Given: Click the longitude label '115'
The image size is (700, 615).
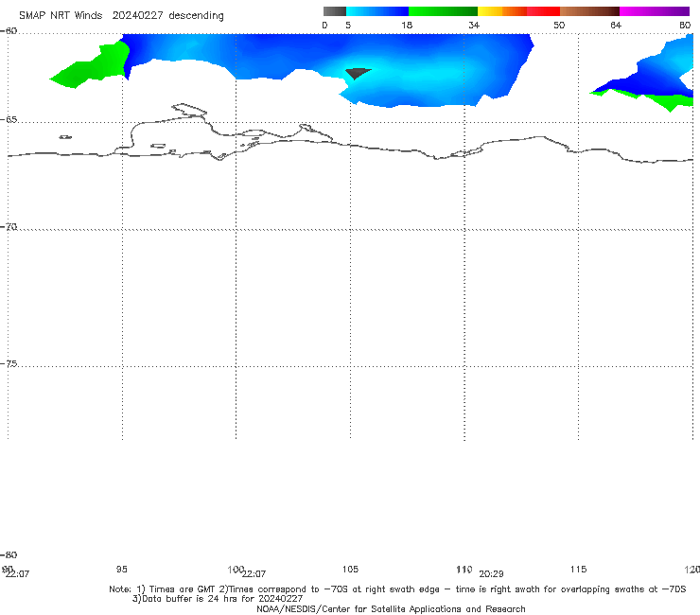Looking at the screenshot, I should [x=578, y=569].
